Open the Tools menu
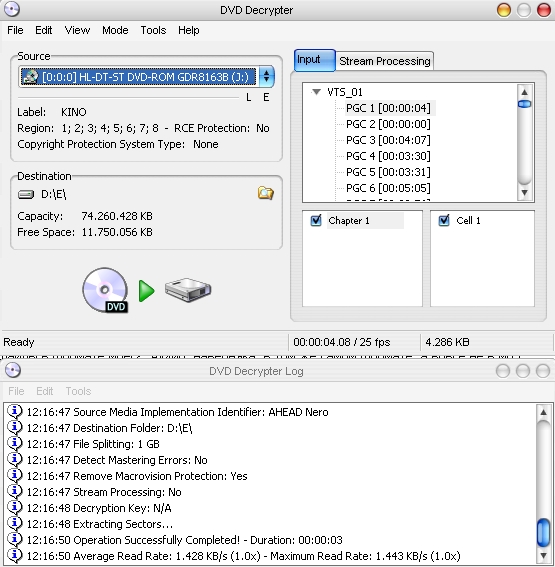 click(153, 30)
